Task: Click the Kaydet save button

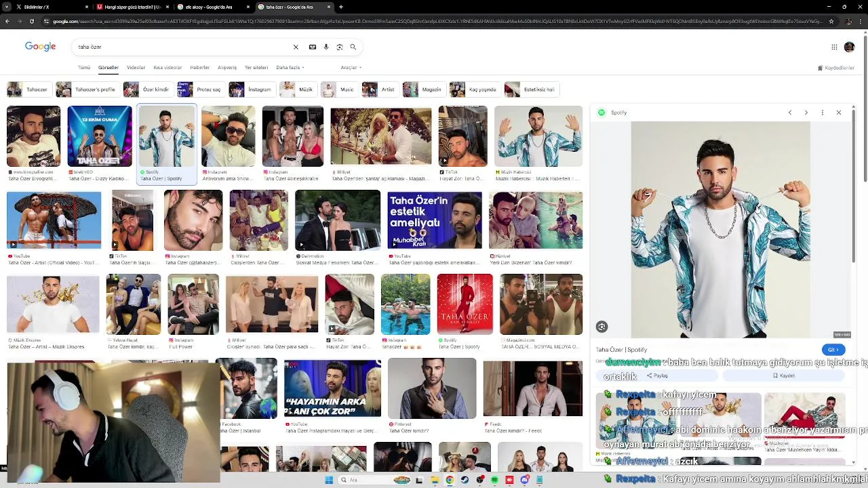Action: coord(784,375)
